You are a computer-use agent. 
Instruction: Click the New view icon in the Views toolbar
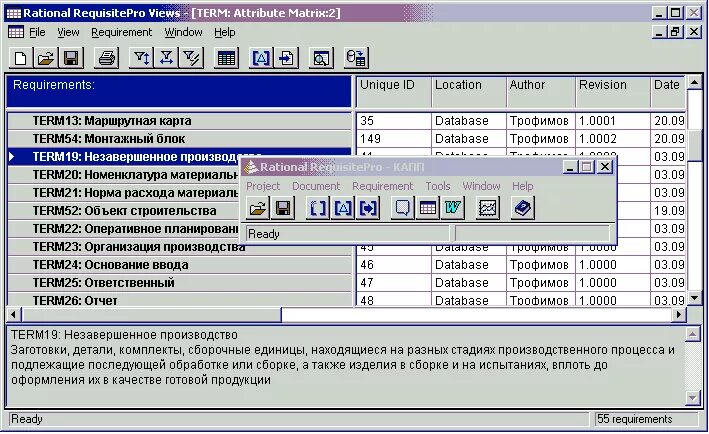click(20, 58)
